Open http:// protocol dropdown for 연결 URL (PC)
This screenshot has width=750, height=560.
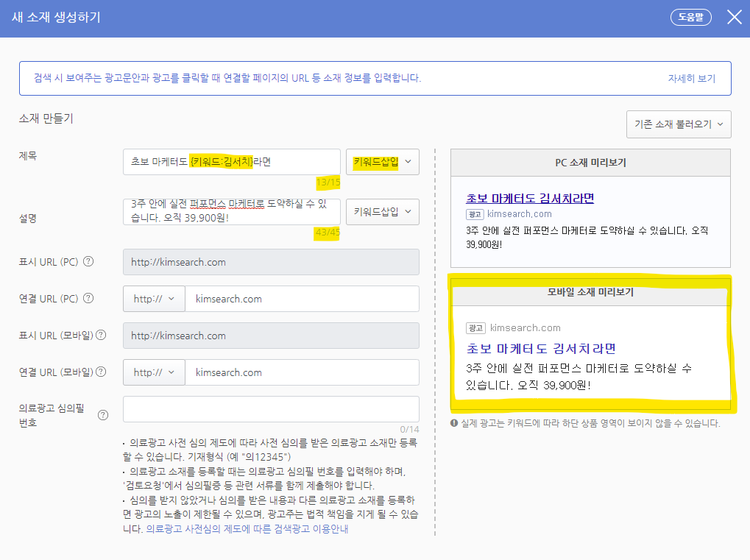click(x=154, y=299)
